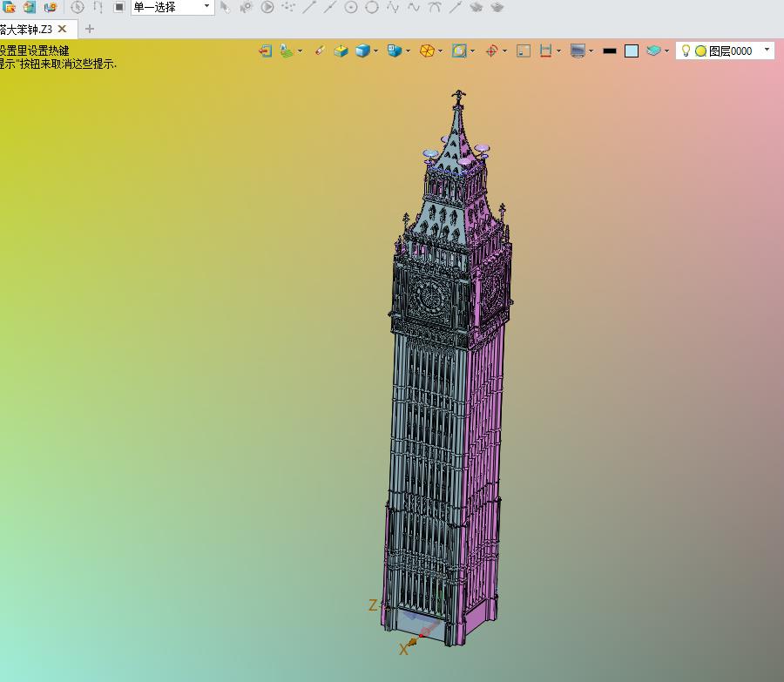Click the grey cursor arrow icon
The height and width of the screenshot is (682, 784).
tap(225, 7)
